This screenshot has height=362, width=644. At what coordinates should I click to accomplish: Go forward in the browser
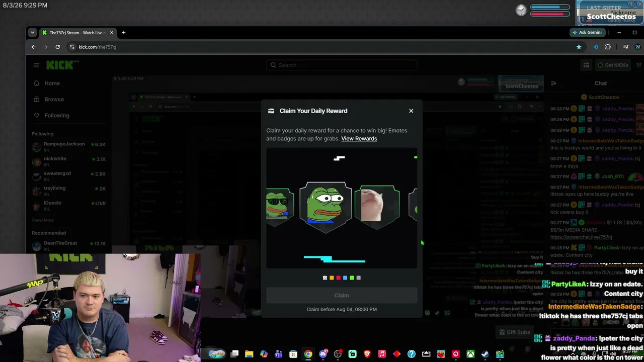(x=45, y=47)
